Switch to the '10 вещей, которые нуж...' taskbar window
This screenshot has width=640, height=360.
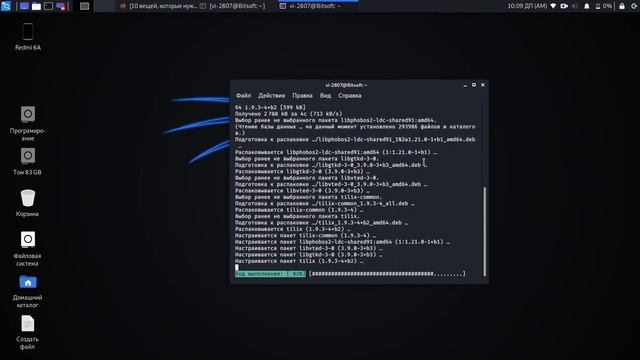158,6
